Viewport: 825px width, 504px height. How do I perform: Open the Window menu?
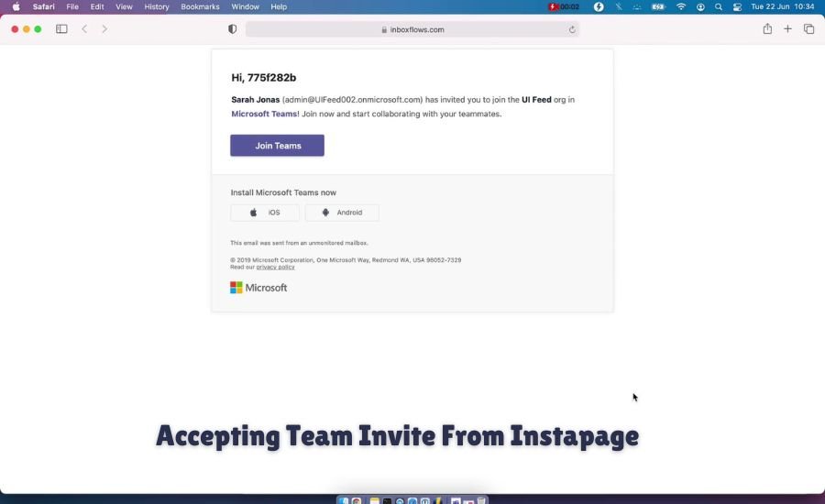(x=245, y=6)
